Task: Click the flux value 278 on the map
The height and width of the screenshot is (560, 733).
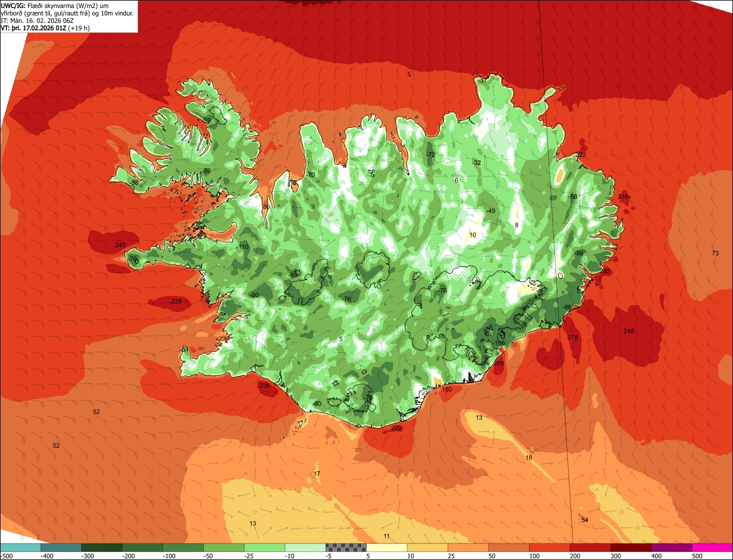Action: coord(573,338)
